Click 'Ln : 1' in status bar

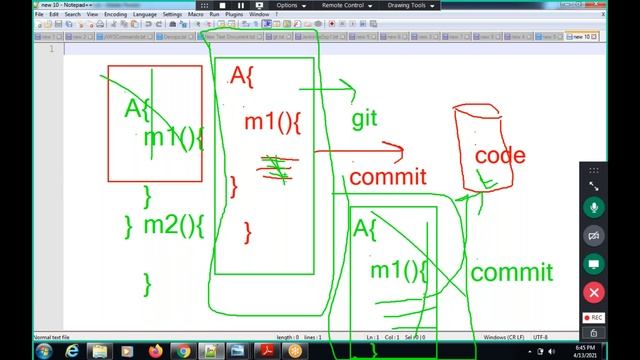coord(373,337)
